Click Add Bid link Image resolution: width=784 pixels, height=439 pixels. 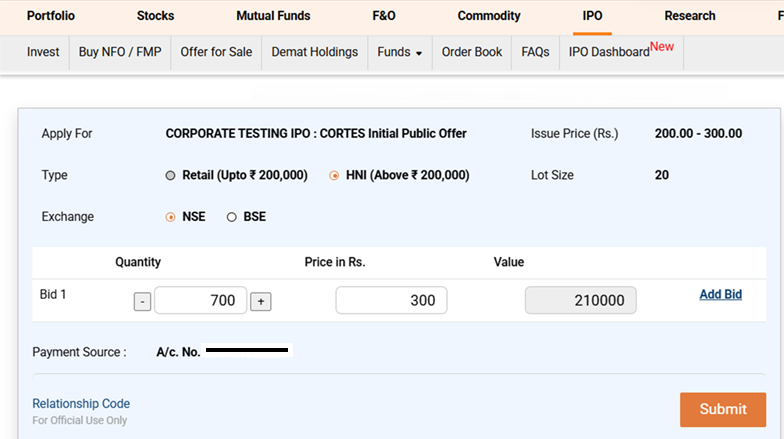[720, 294]
